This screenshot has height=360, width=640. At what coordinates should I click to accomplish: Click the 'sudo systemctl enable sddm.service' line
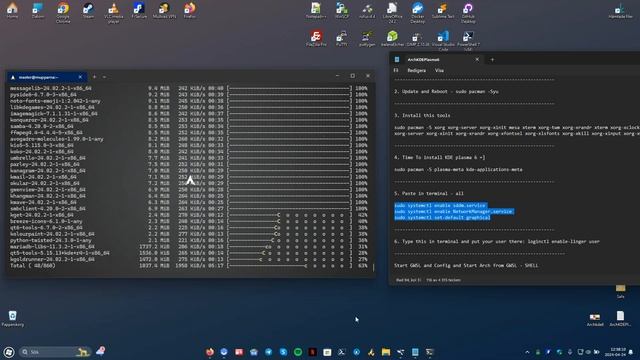point(440,205)
